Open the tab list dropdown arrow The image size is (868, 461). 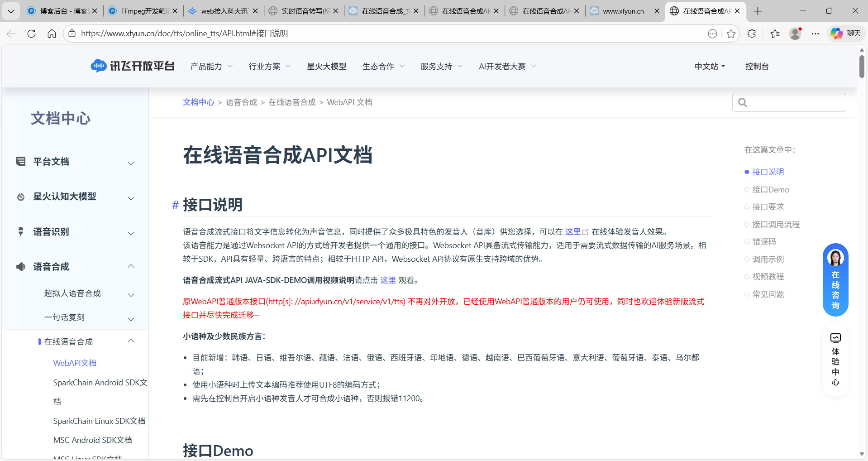tap(11, 11)
